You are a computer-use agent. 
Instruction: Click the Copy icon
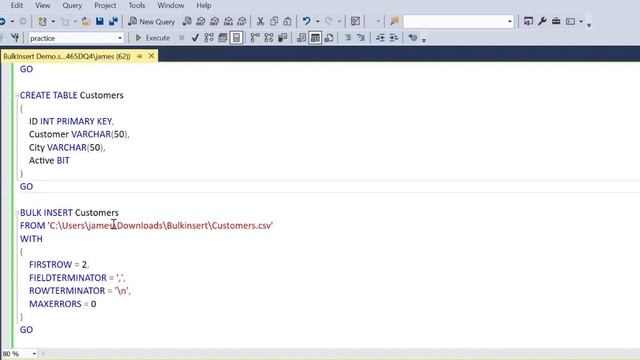(274, 21)
